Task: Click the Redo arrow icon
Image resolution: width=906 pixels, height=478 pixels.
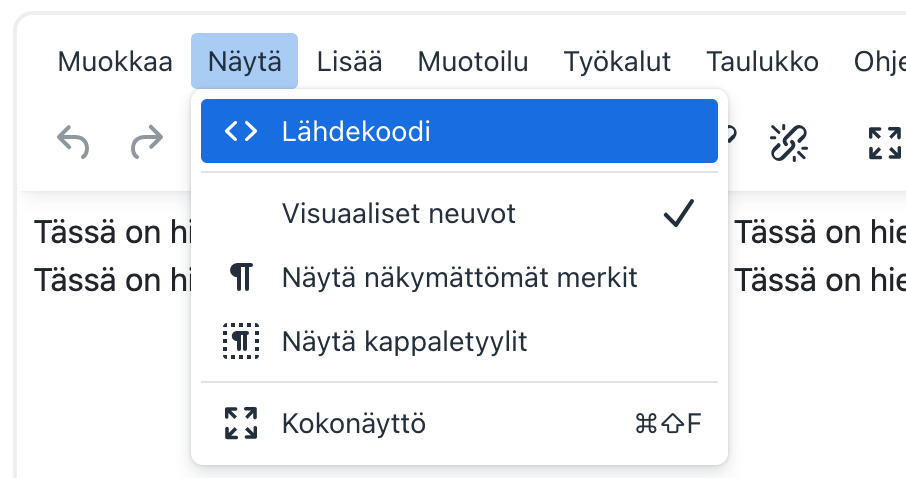Action: click(x=147, y=144)
